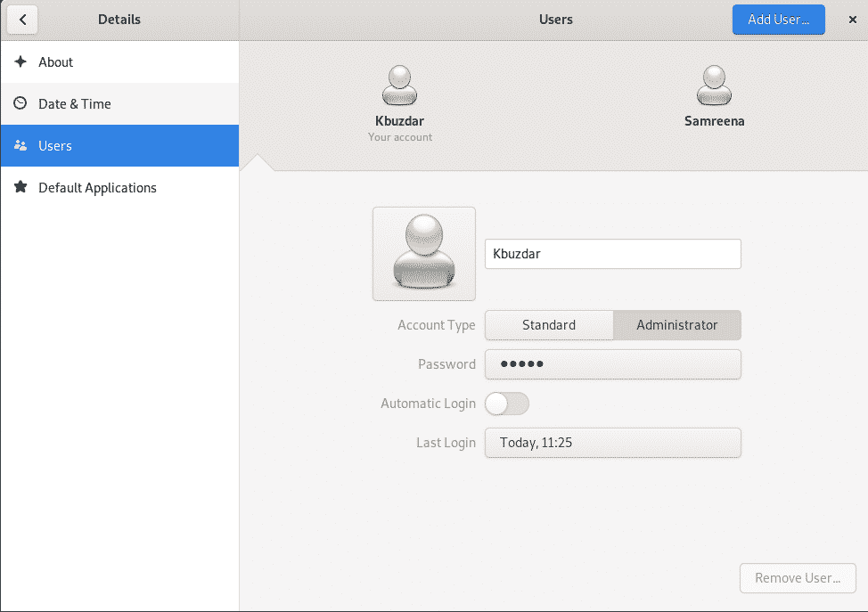The width and height of the screenshot is (868, 612).
Task: Change the large profile picture avatar
Action: coord(423,254)
